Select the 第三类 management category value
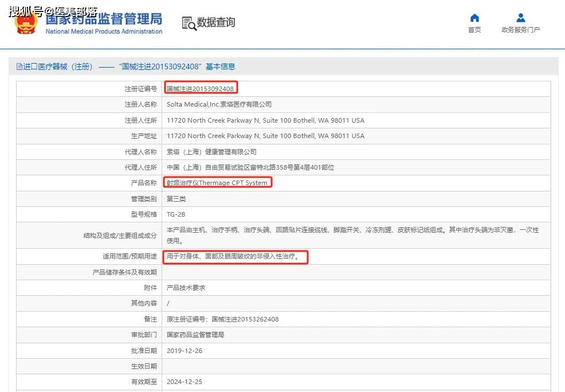The image size is (565, 392). [x=176, y=199]
